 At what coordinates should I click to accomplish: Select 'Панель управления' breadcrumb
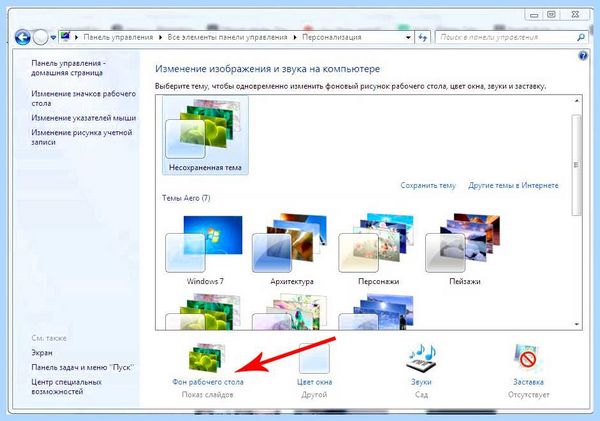[118, 37]
